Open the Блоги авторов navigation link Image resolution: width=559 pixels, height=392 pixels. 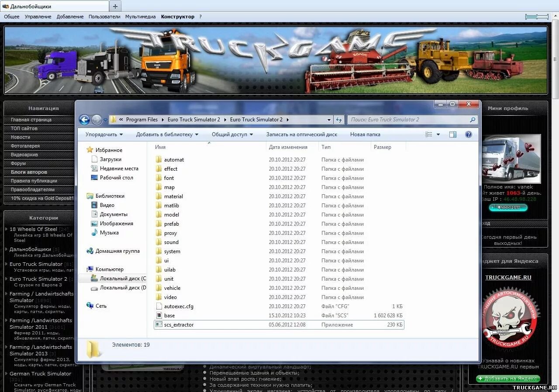(29, 172)
